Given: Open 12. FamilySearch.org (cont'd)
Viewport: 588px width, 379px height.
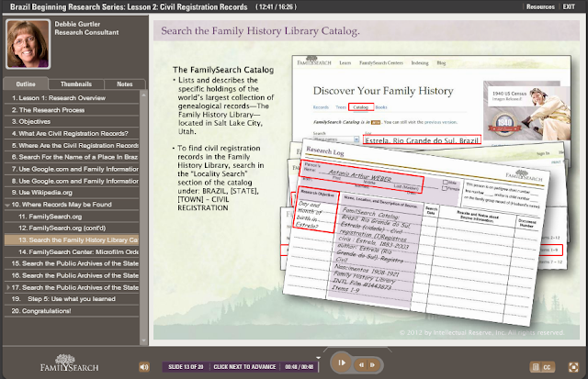Looking at the screenshot, I should (72, 229).
